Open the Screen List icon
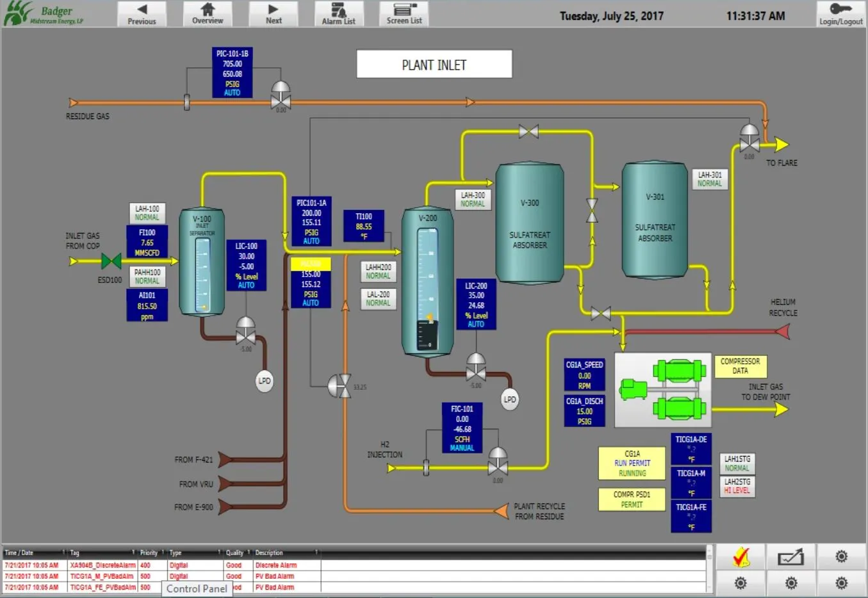 pyautogui.click(x=404, y=13)
